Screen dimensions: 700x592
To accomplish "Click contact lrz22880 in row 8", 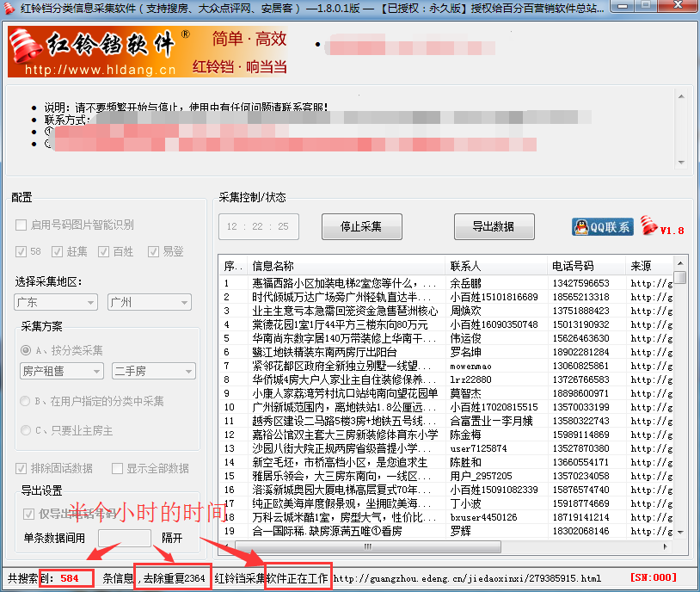I will 470,379.
